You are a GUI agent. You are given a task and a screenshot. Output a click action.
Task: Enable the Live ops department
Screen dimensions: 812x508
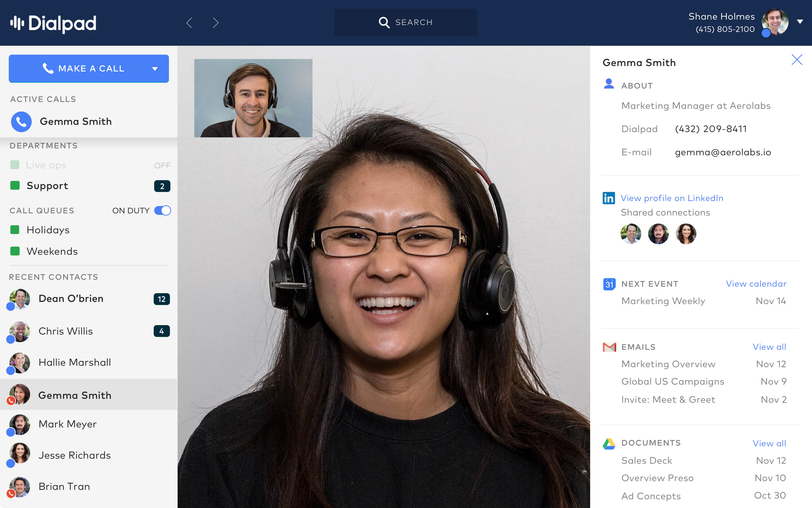(x=15, y=165)
